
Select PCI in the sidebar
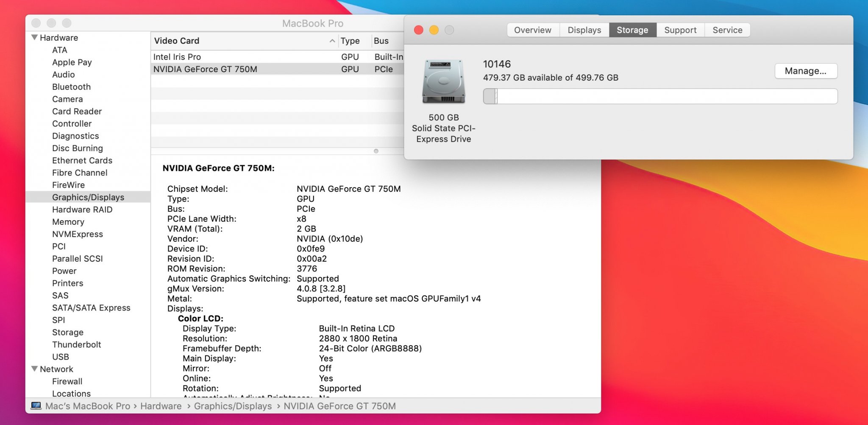click(x=59, y=246)
